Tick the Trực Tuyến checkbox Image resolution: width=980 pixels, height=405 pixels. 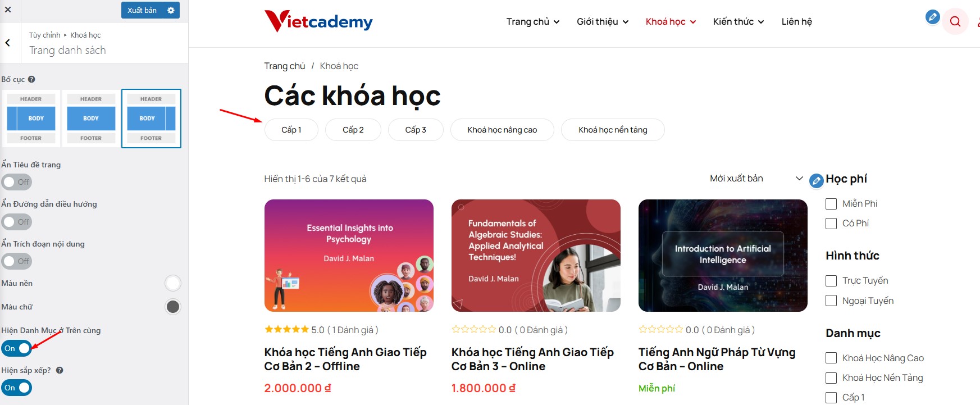(x=831, y=281)
